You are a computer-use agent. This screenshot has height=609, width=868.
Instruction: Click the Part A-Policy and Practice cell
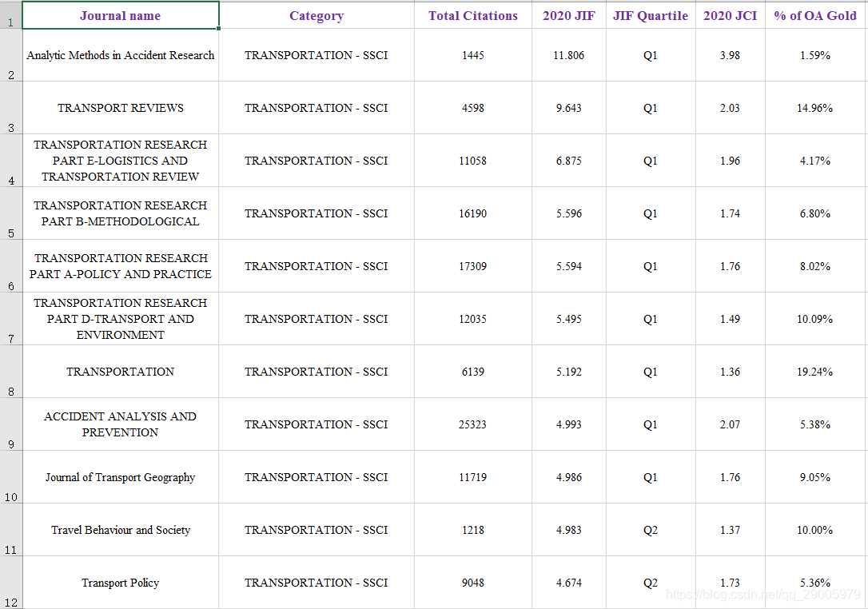(x=120, y=266)
